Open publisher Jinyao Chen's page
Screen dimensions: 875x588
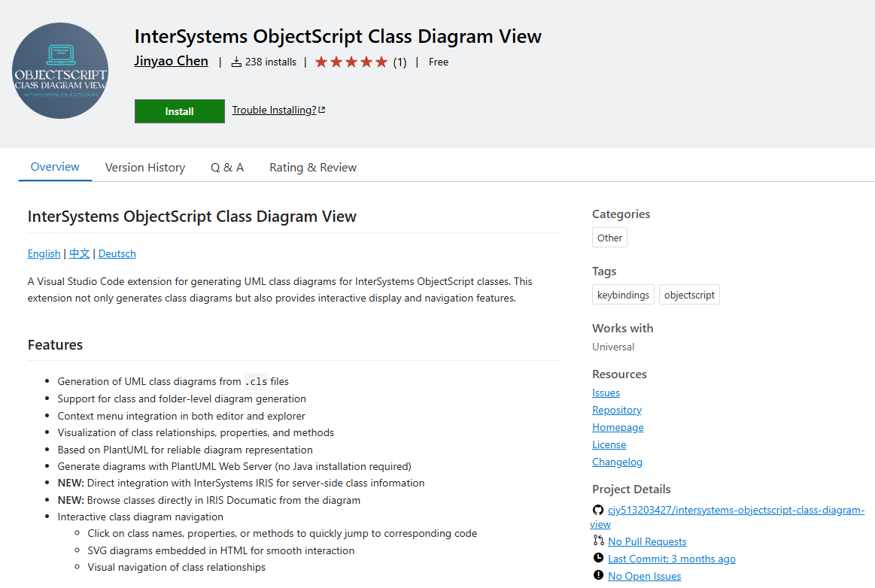171,61
